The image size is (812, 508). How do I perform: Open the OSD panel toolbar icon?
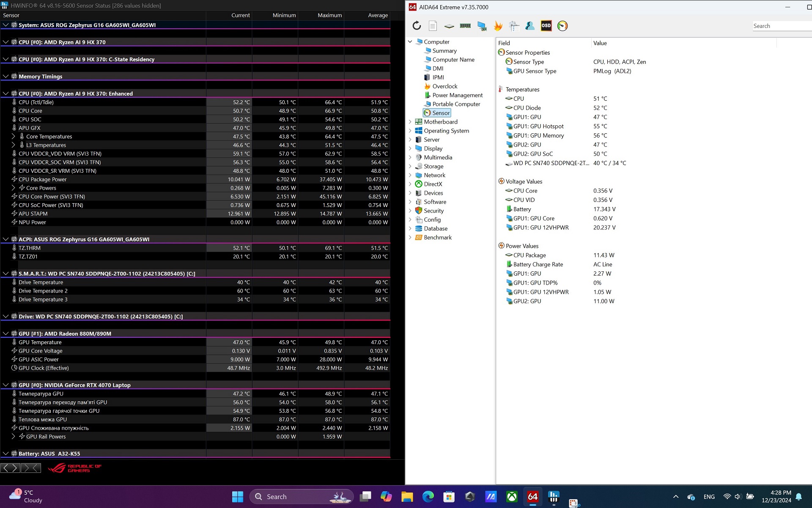coord(546,26)
